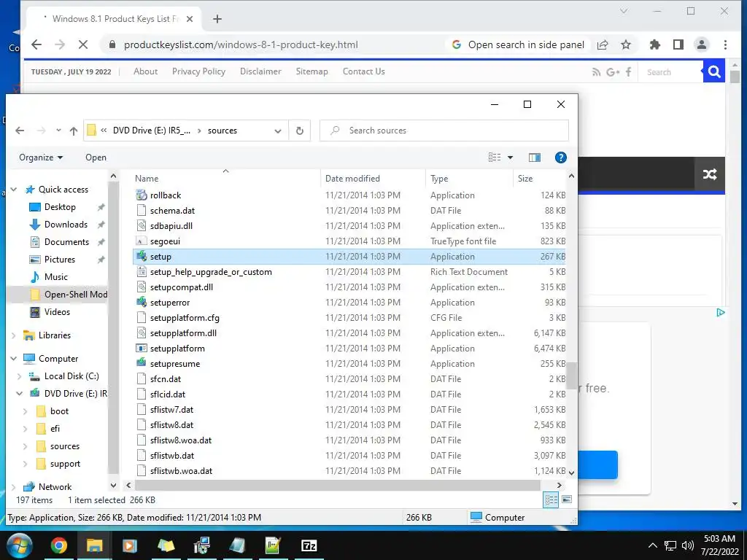Expand the boot folder in tree
Image resolution: width=747 pixels, height=560 pixels.
[x=26, y=411]
